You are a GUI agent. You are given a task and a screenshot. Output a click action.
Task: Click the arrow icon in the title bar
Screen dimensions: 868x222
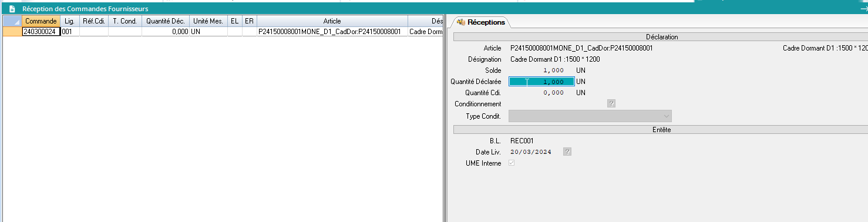pyautogui.click(x=864, y=9)
